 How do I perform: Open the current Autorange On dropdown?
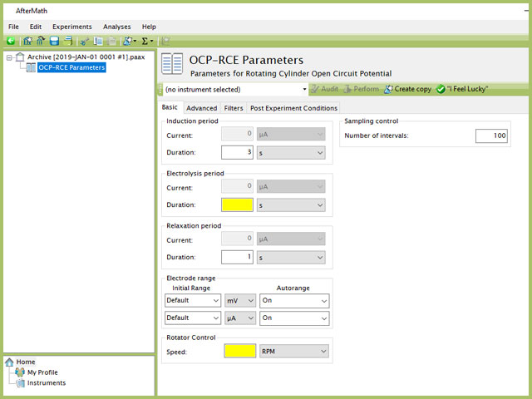pos(294,318)
